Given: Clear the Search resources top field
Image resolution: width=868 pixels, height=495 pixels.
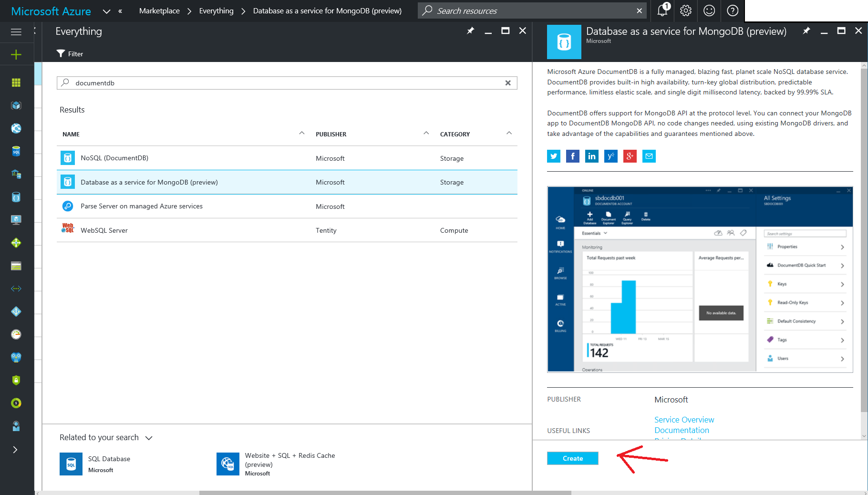Looking at the screenshot, I should tap(639, 10).
